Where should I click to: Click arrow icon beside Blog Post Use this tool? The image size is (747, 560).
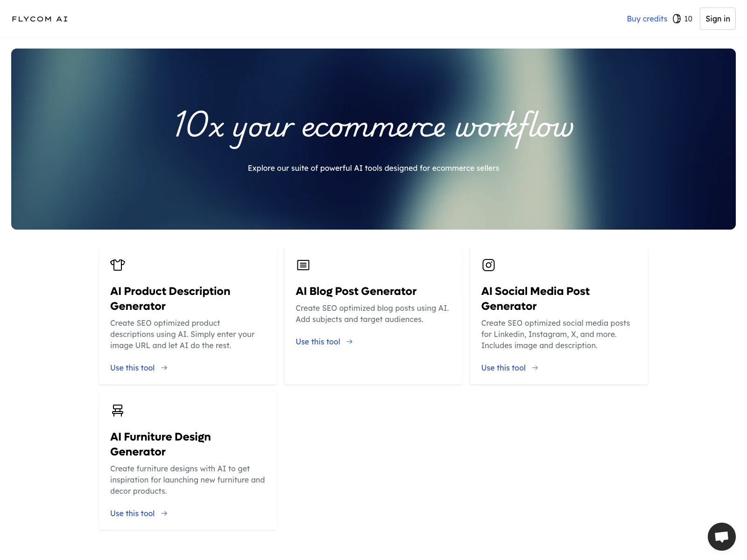(350, 342)
